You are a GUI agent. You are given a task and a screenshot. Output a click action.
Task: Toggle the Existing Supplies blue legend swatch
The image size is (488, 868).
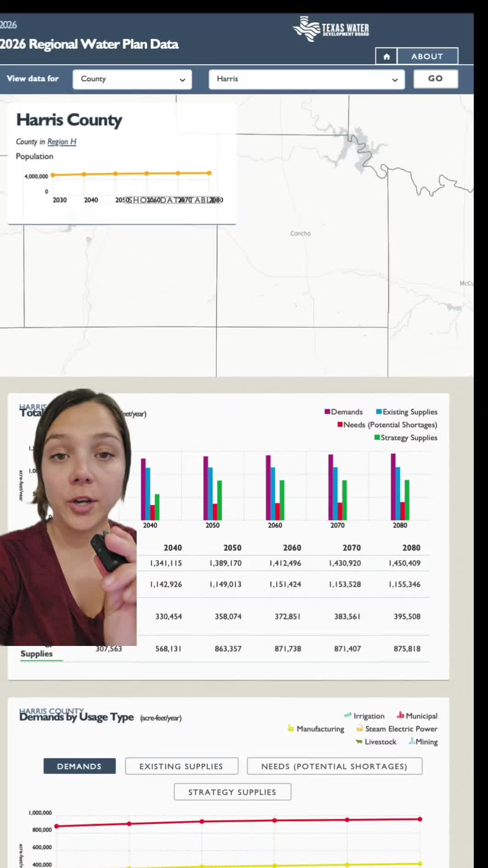[x=379, y=412]
